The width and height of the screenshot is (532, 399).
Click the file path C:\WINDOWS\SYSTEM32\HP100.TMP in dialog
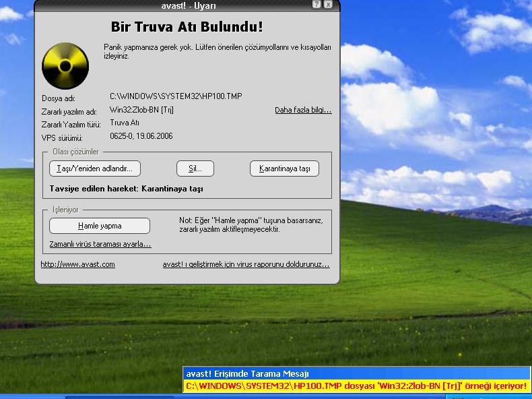(176, 96)
